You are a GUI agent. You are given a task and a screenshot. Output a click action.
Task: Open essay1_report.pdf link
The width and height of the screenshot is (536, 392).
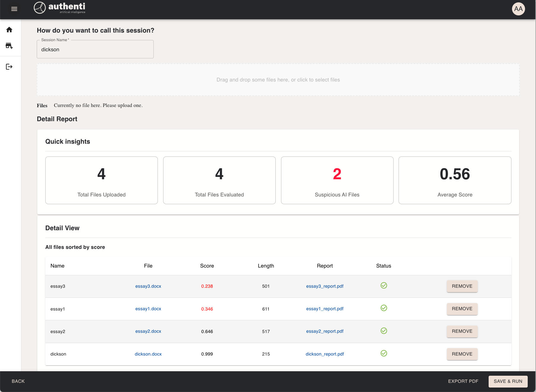325,309
